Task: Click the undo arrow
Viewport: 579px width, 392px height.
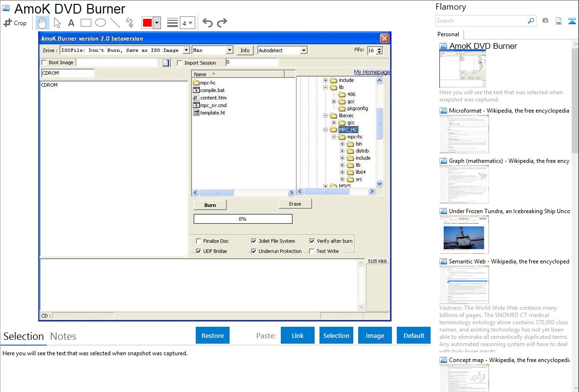Action: [x=207, y=23]
